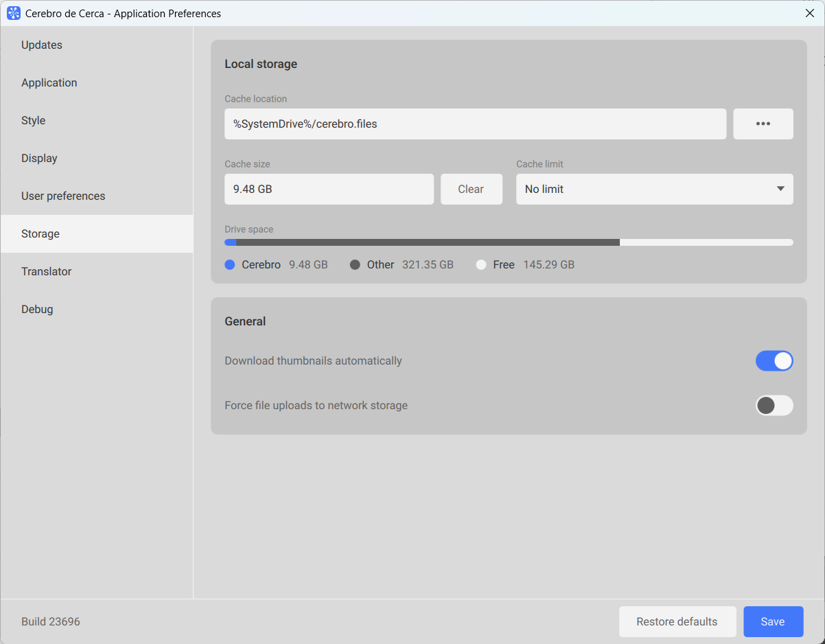
Task: Open the Debug section
Action: click(37, 310)
